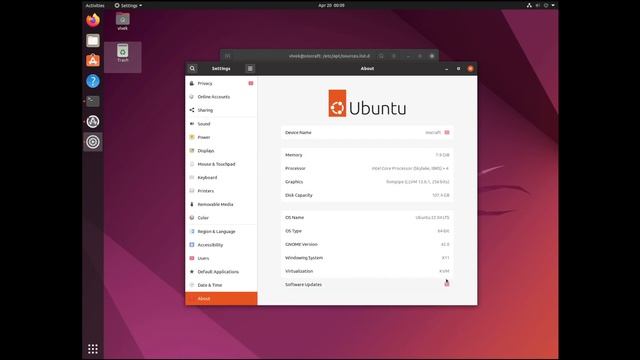Switch to Terminal from the dock
The image size is (640, 360).
93,101
